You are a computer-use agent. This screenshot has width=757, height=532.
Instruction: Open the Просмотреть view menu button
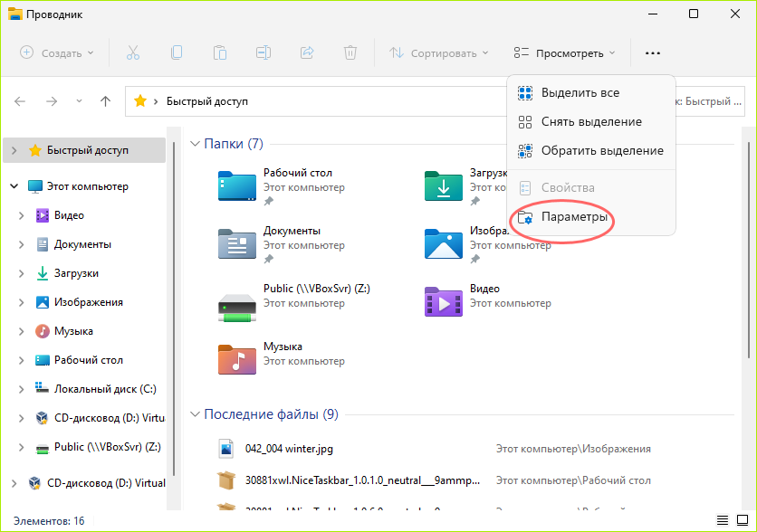tap(564, 52)
